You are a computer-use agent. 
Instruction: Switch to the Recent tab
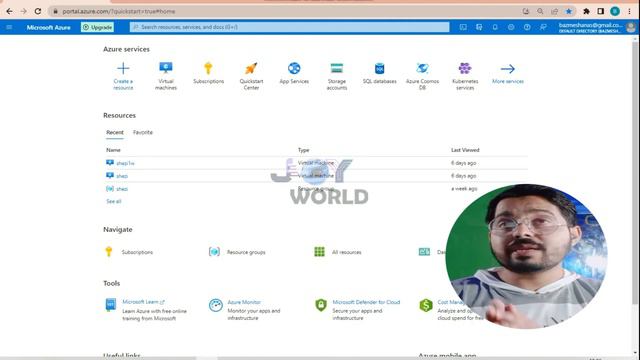115,132
